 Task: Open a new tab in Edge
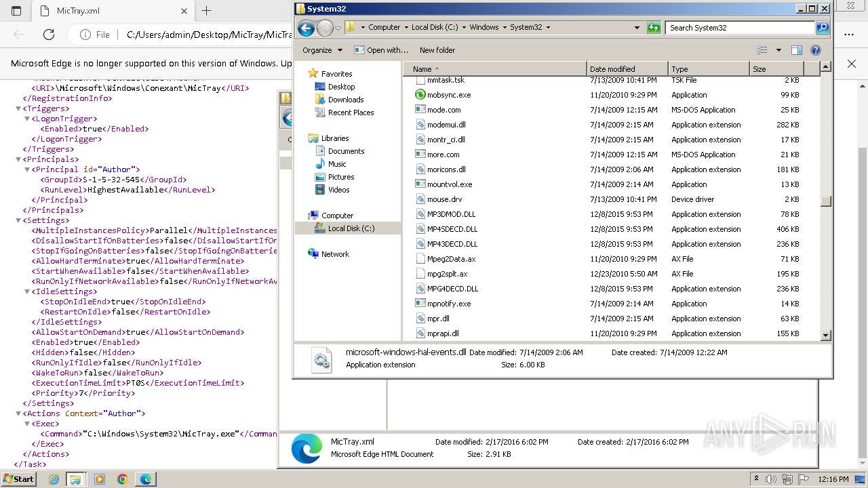point(207,11)
